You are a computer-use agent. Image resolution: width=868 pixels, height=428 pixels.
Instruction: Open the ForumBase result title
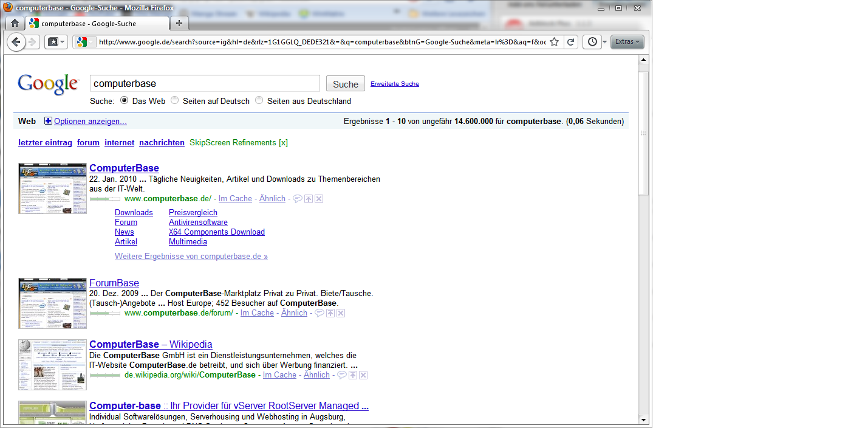click(x=114, y=283)
